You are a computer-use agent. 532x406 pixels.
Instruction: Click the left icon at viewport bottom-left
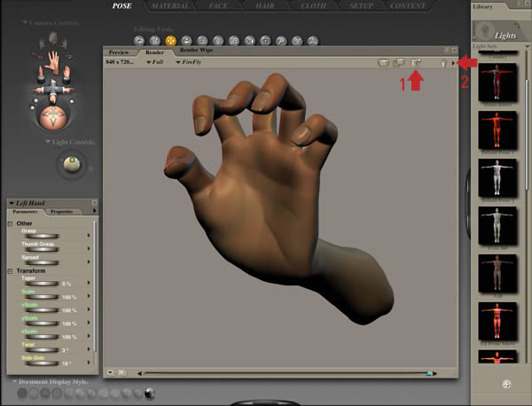111,373
